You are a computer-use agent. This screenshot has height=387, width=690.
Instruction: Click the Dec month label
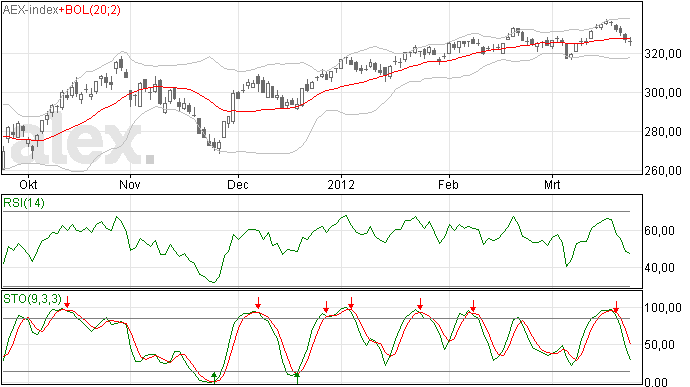click(238, 184)
